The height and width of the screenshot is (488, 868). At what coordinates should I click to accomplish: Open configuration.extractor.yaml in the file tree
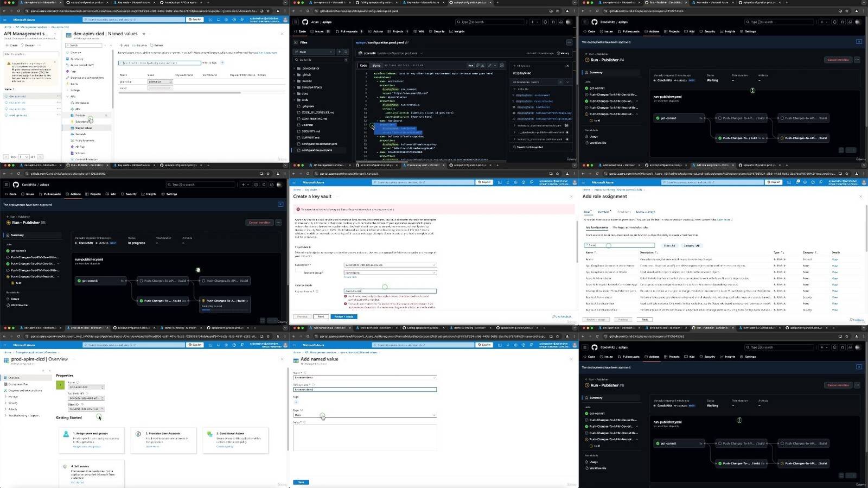coord(320,144)
